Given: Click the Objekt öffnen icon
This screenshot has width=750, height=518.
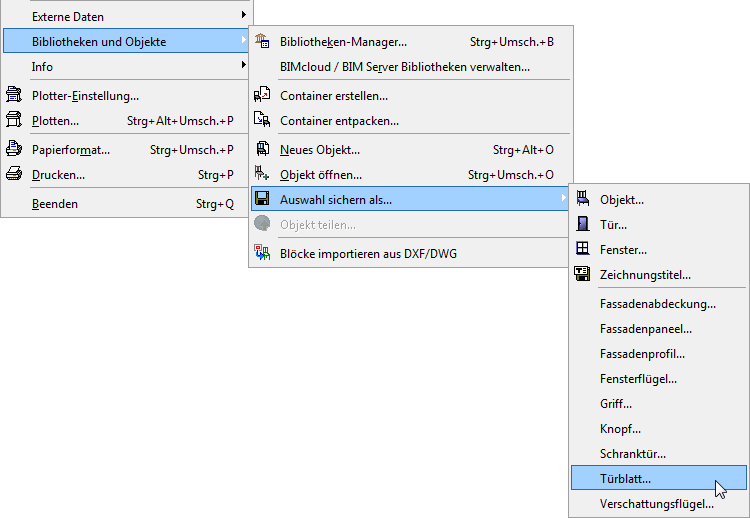Looking at the screenshot, I should pos(263,175).
